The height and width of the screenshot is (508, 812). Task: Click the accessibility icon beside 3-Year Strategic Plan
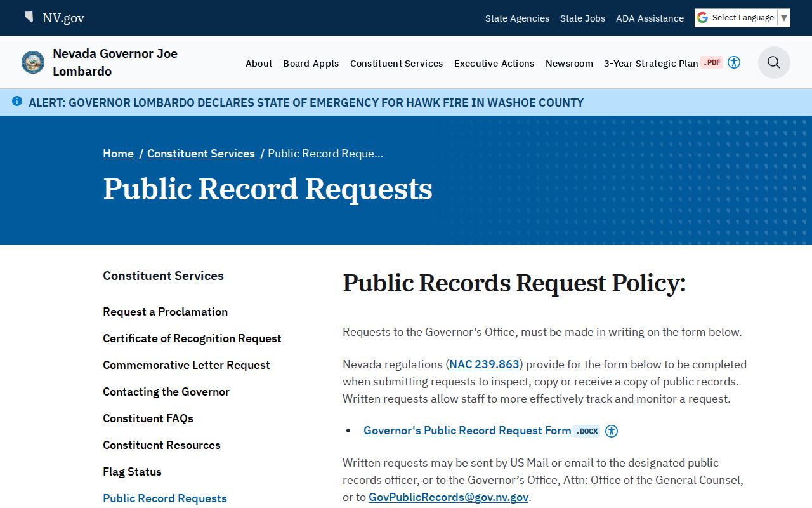click(734, 62)
